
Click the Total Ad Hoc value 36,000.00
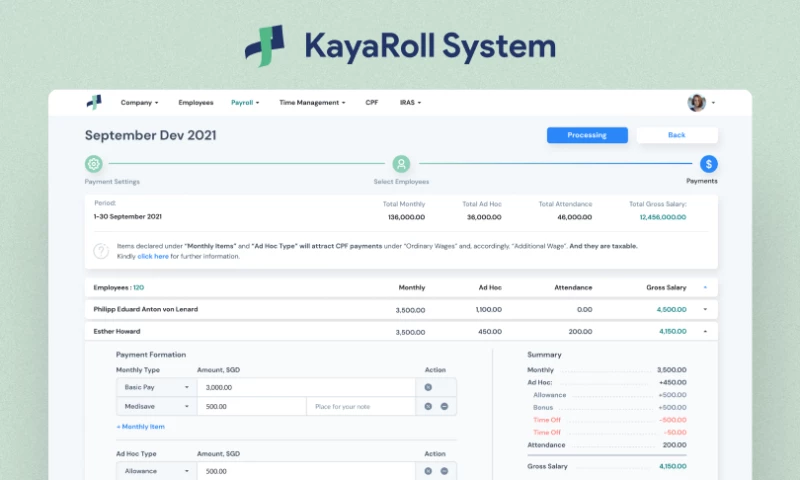click(484, 217)
